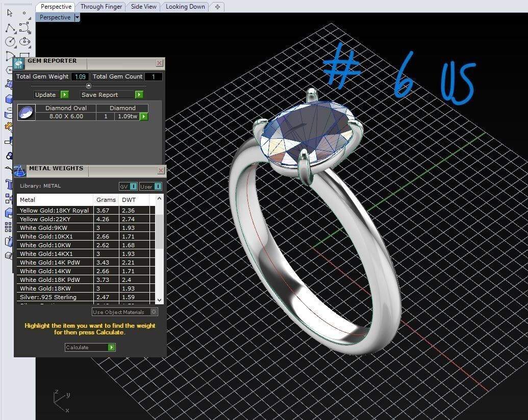Screen dimensions: 528x420
Task: Click the Total Gem Count value field
Action: pos(153,76)
